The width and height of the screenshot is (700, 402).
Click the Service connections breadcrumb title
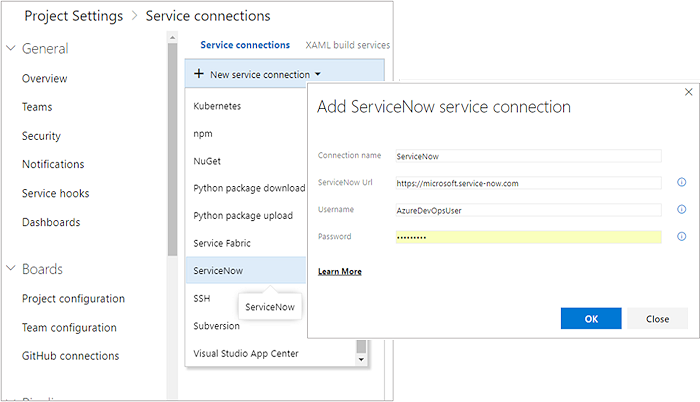coord(208,16)
